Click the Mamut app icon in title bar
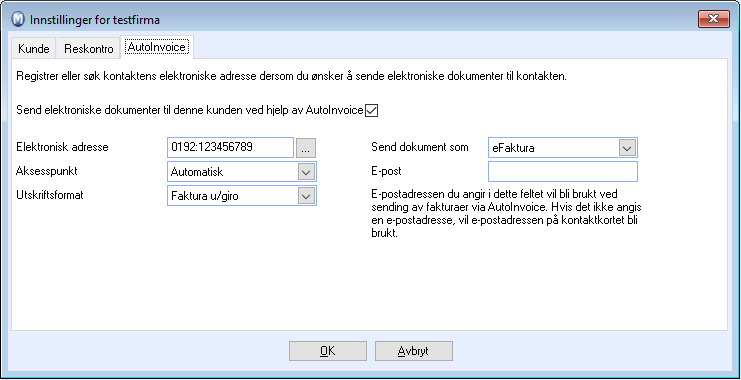Image resolution: width=741 pixels, height=380 pixels. 18,20
